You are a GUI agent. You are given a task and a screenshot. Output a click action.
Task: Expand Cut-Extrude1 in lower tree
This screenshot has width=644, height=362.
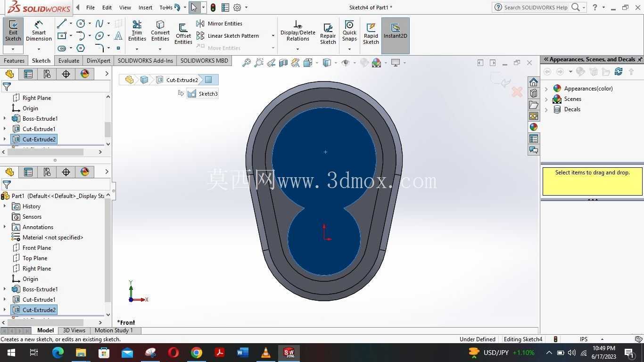[5, 300]
